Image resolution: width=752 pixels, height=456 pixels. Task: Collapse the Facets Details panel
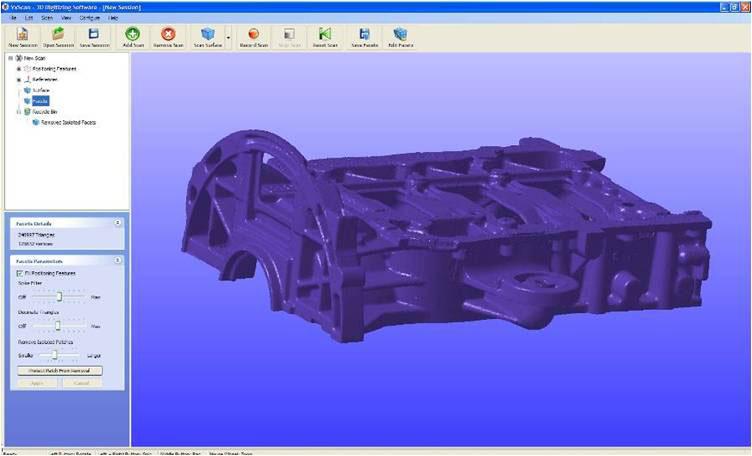point(118,223)
